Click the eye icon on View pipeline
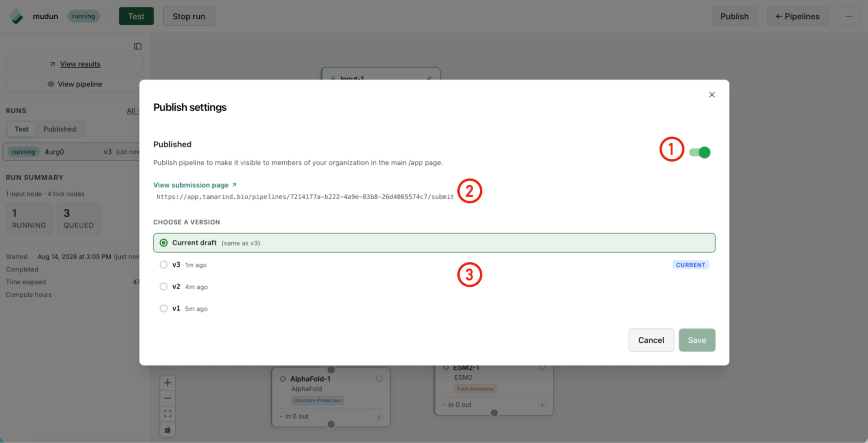This screenshot has height=443, width=868. [x=51, y=84]
